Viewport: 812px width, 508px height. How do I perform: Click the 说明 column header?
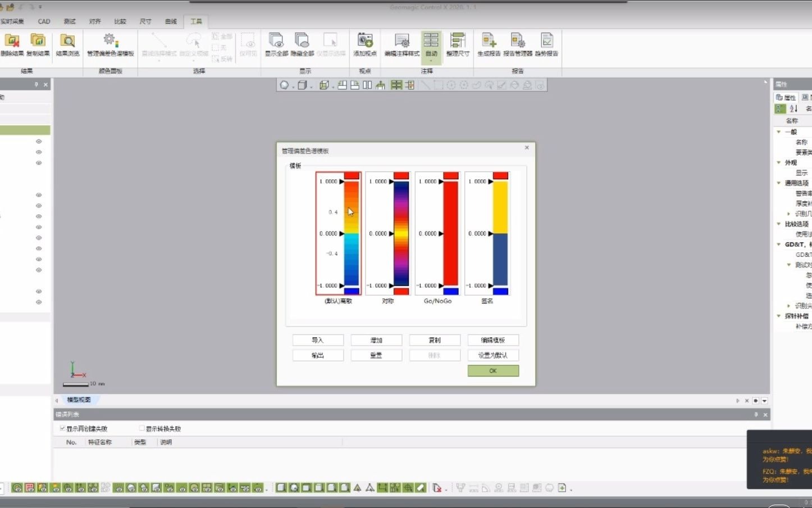tap(166, 442)
